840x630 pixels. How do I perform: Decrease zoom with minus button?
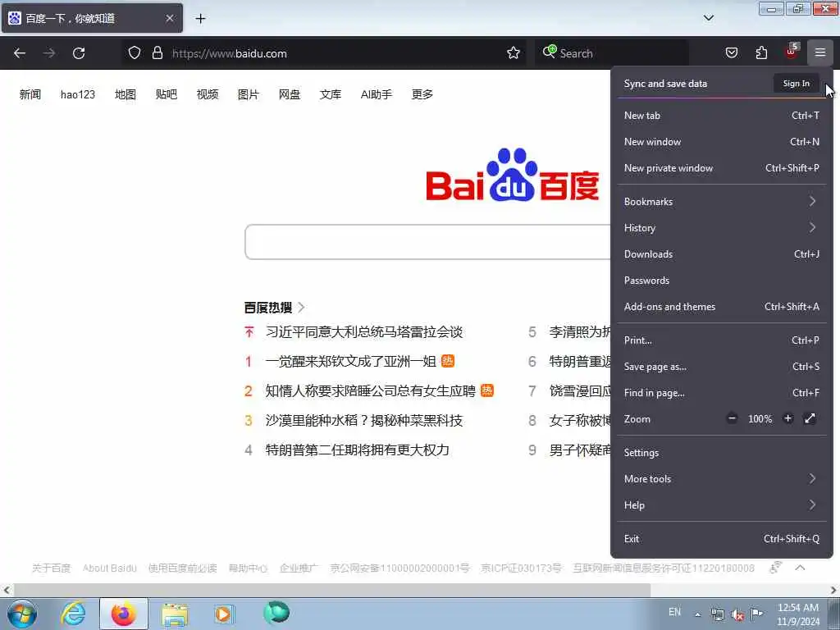[x=732, y=419]
